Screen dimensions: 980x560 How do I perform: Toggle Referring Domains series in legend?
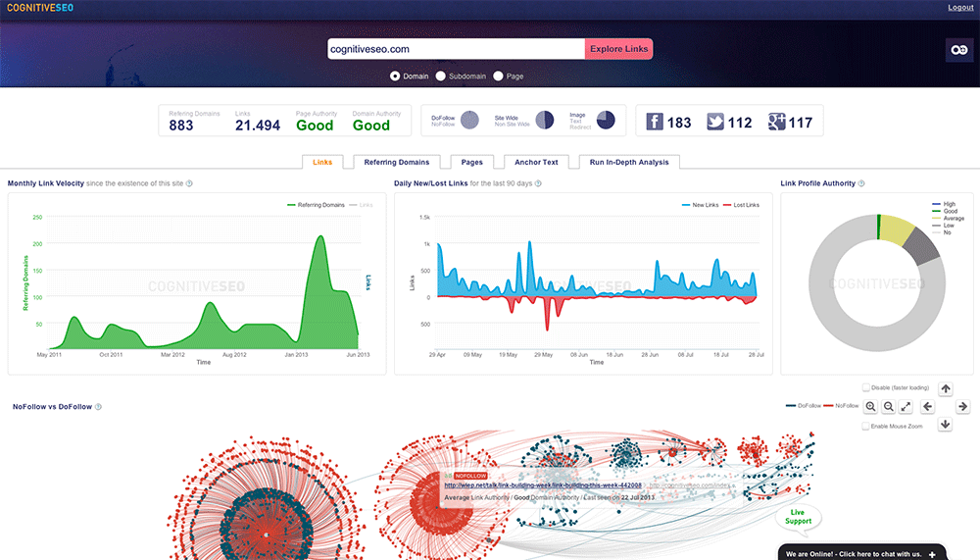pos(316,205)
